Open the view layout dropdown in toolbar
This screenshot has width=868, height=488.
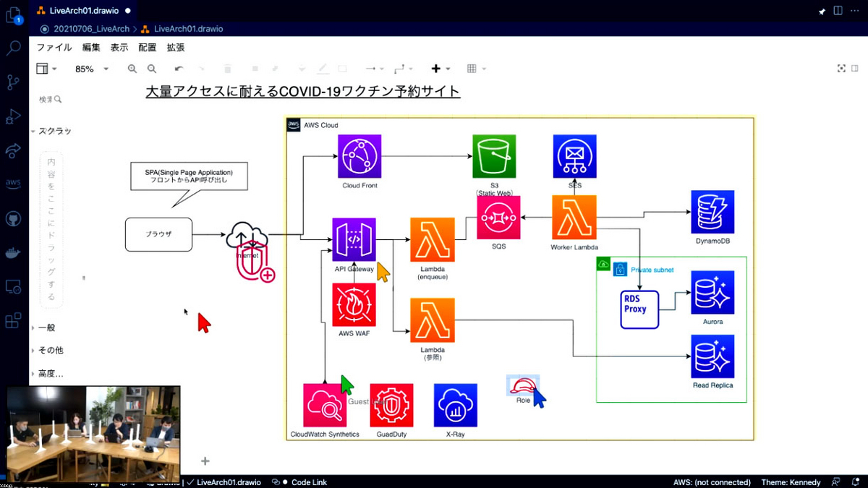pyautogui.click(x=46, y=69)
